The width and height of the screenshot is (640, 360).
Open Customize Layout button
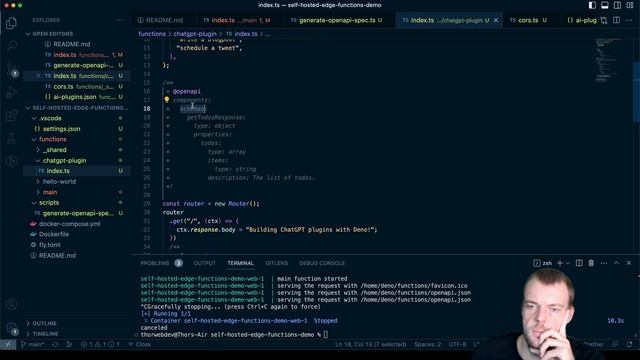coord(630,5)
